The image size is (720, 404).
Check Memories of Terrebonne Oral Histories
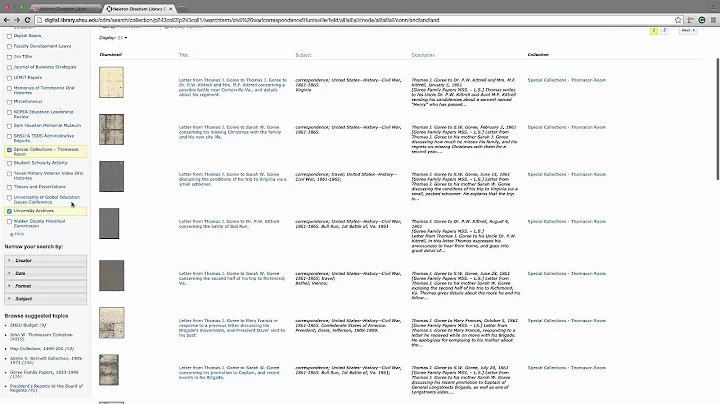tap(9, 89)
